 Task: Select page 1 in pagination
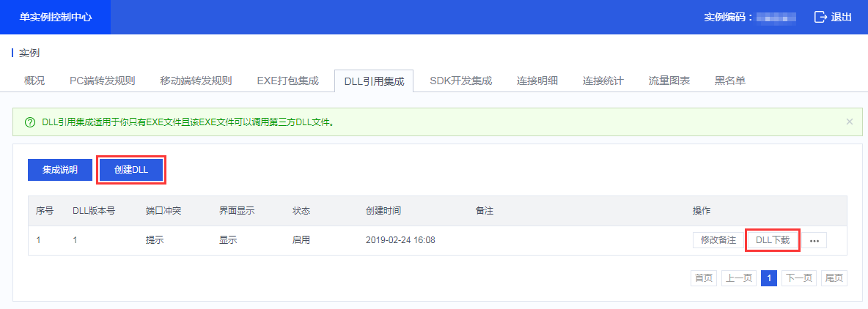(x=769, y=278)
